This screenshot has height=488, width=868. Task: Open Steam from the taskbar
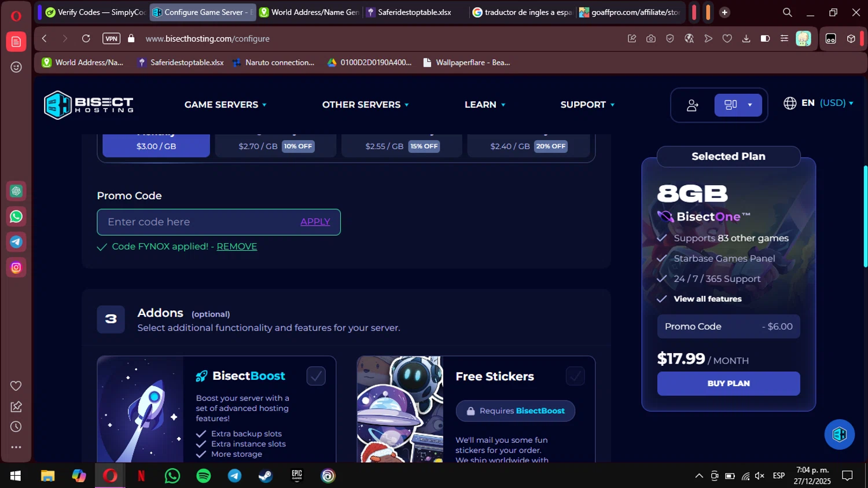click(266, 476)
